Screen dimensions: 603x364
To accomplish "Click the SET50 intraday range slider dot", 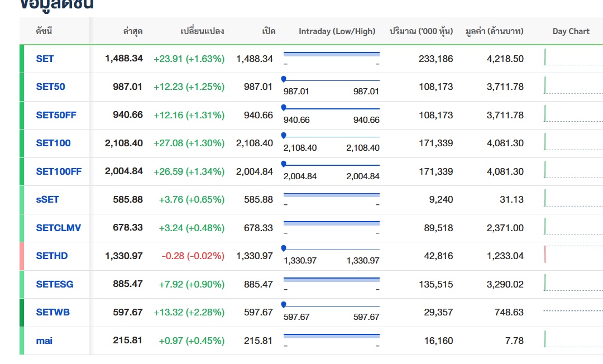I will point(284,79).
